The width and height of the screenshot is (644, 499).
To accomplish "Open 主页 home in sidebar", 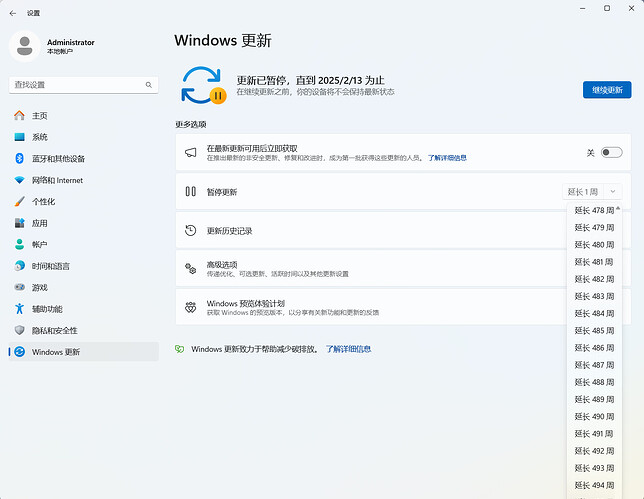I will click(83, 116).
